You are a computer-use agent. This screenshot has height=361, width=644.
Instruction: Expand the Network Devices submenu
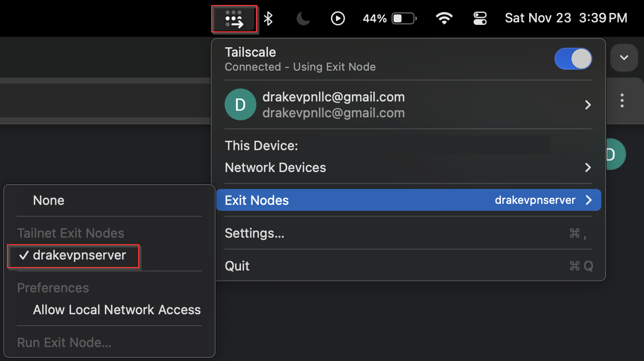408,168
